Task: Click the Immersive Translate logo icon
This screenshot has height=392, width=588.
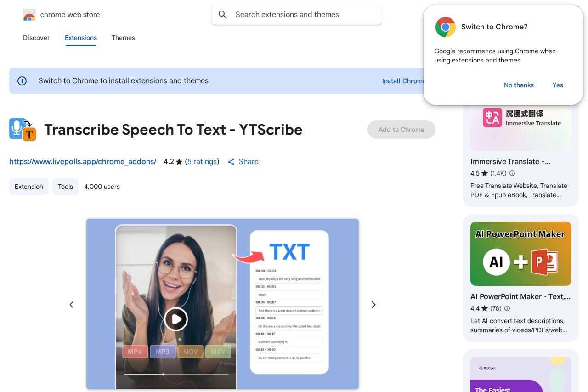Action: 492,117
